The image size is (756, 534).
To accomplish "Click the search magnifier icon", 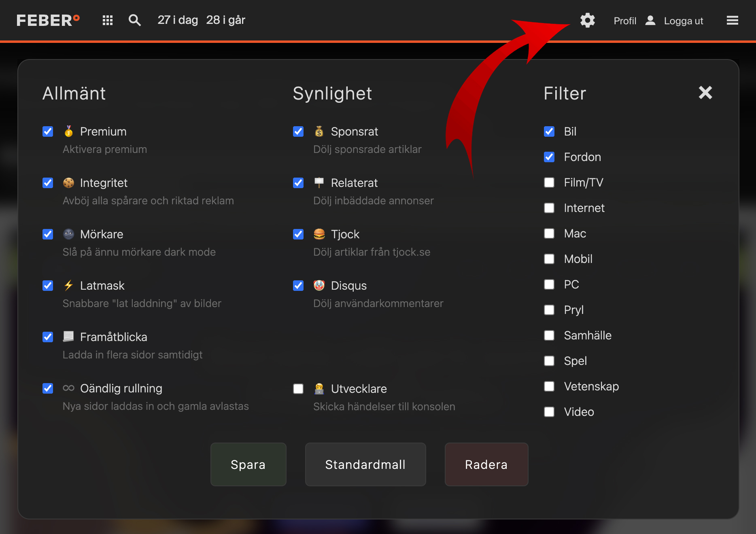I will (x=135, y=20).
